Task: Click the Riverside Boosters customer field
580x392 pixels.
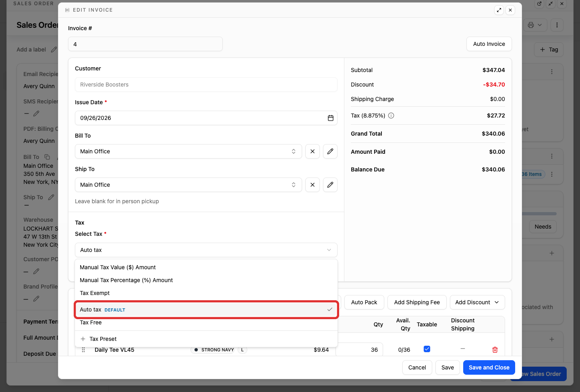Action: click(206, 85)
